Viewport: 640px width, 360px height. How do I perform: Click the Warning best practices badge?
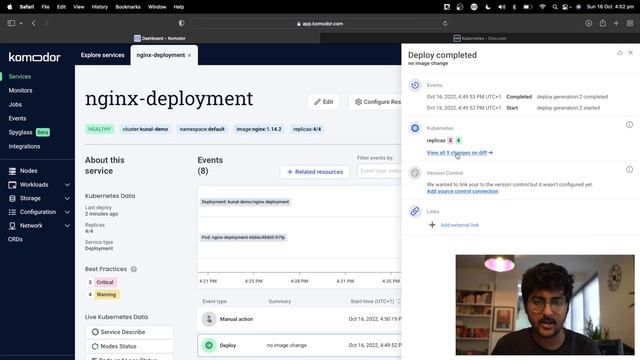tap(106, 295)
